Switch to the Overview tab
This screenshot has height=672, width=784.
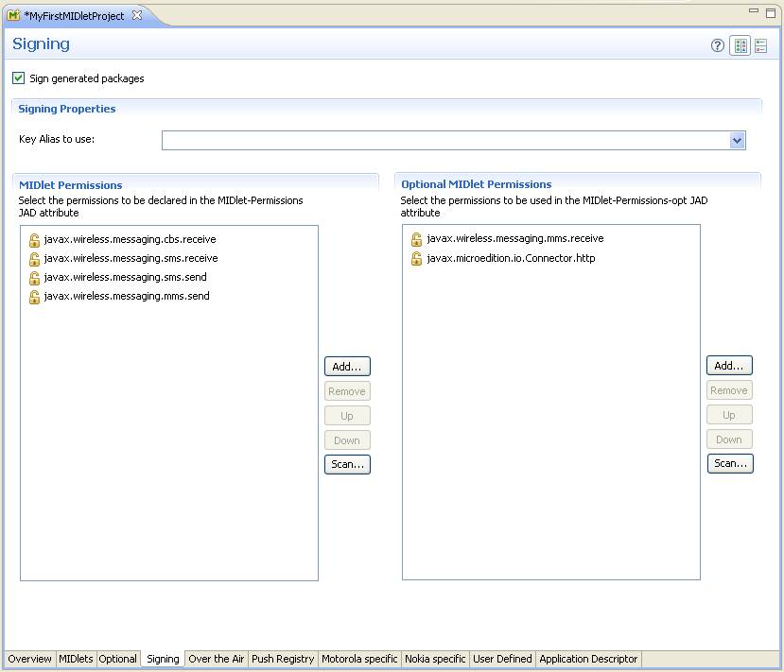tap(29, 659)
